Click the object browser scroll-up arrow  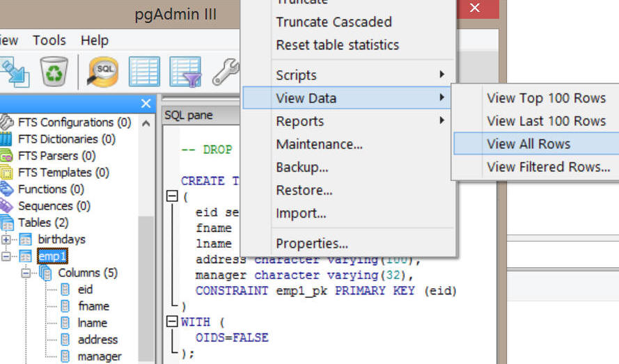146,124
